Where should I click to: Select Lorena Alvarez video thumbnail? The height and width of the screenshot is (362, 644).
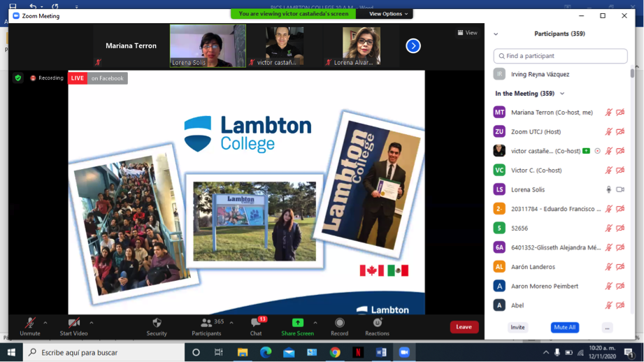pyautogui.click(x=362, y=45)
